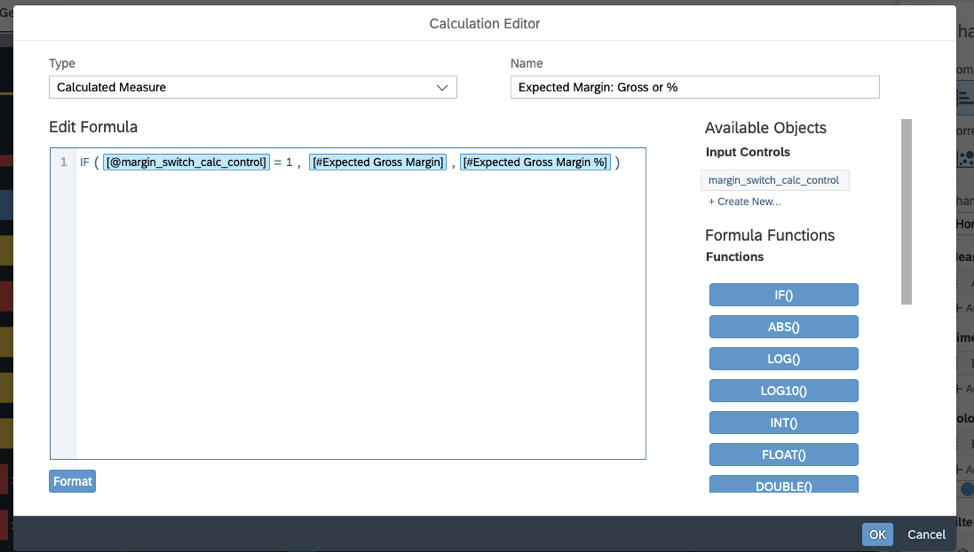Insert the LOG() function
Screen dimensions: 974x552
pyautogui.click(x=783, y=359)
